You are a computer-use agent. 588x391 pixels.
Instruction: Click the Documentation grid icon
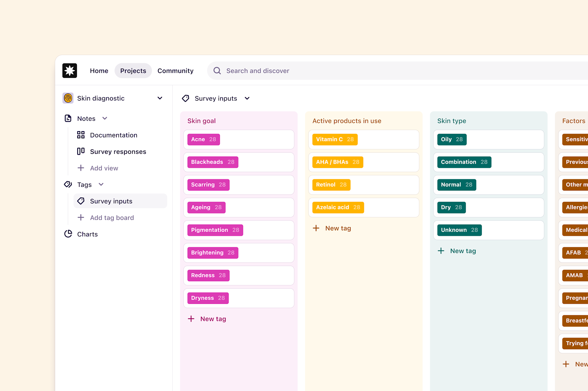click(81, 135)
